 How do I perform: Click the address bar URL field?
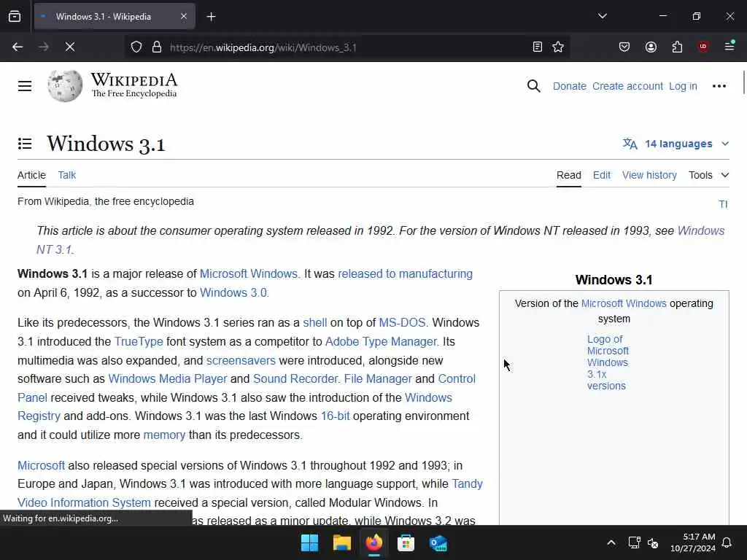pyautogui.click(x=348, y=47)
